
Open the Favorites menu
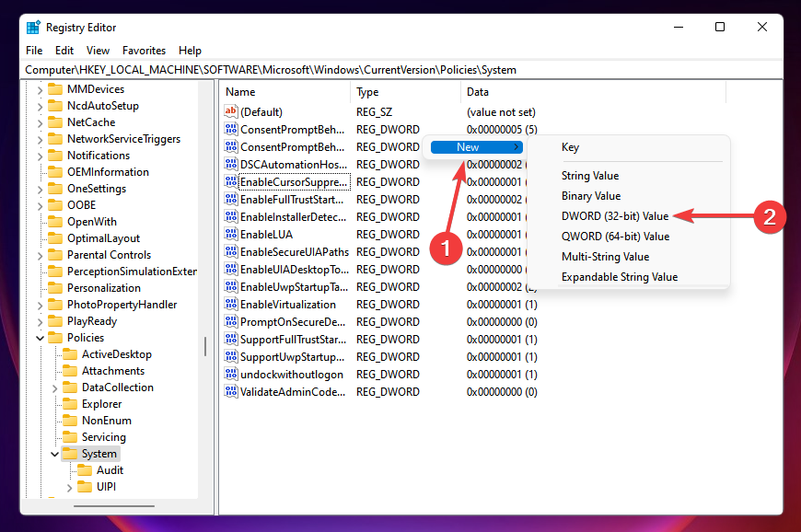144,51
